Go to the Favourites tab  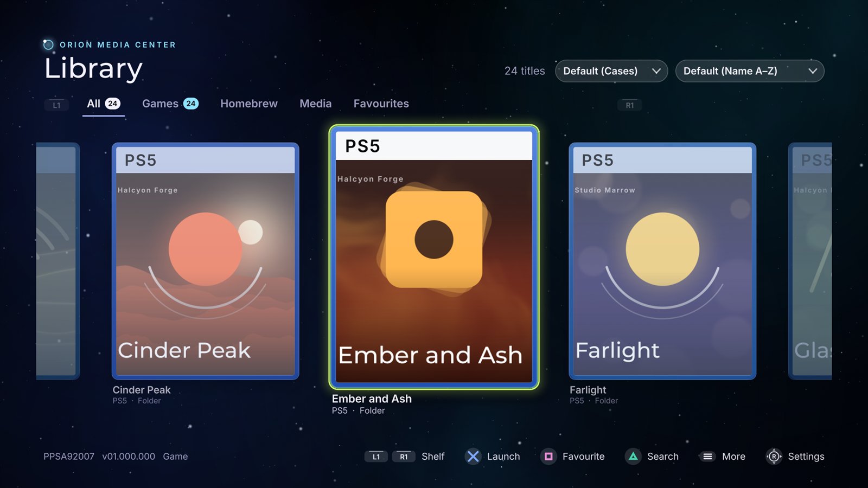381,104
